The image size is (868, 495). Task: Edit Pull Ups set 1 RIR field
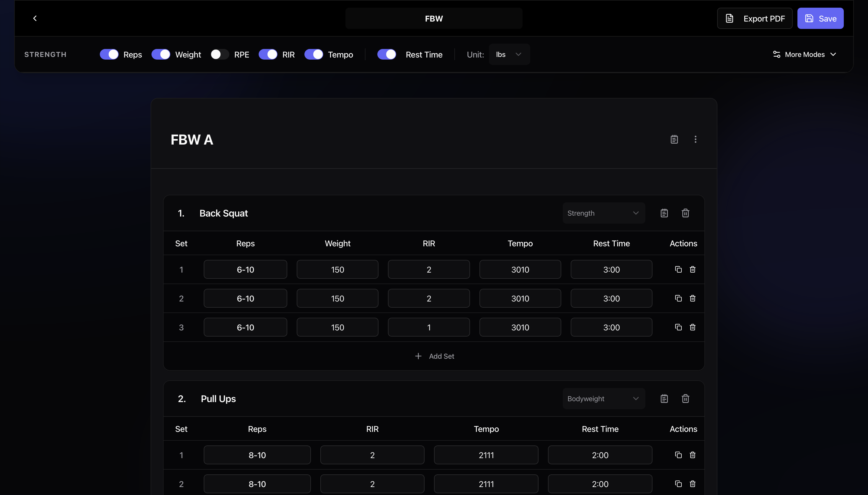click(372, 455)
